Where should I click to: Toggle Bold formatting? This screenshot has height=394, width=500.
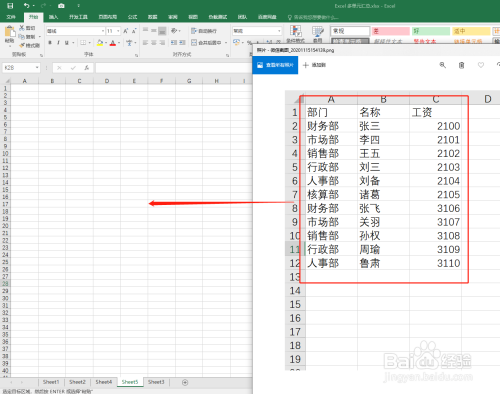click(x=50, y=43)
